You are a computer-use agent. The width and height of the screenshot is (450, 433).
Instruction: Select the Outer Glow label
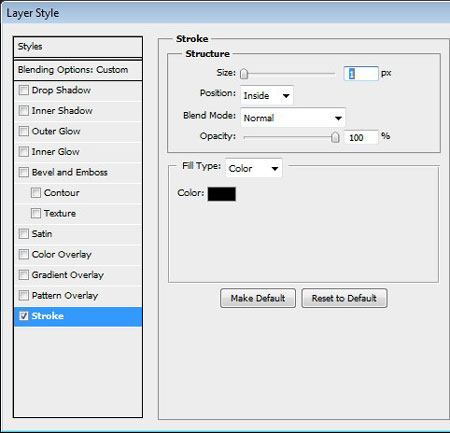pyautogui.click(x=56, y=131)
